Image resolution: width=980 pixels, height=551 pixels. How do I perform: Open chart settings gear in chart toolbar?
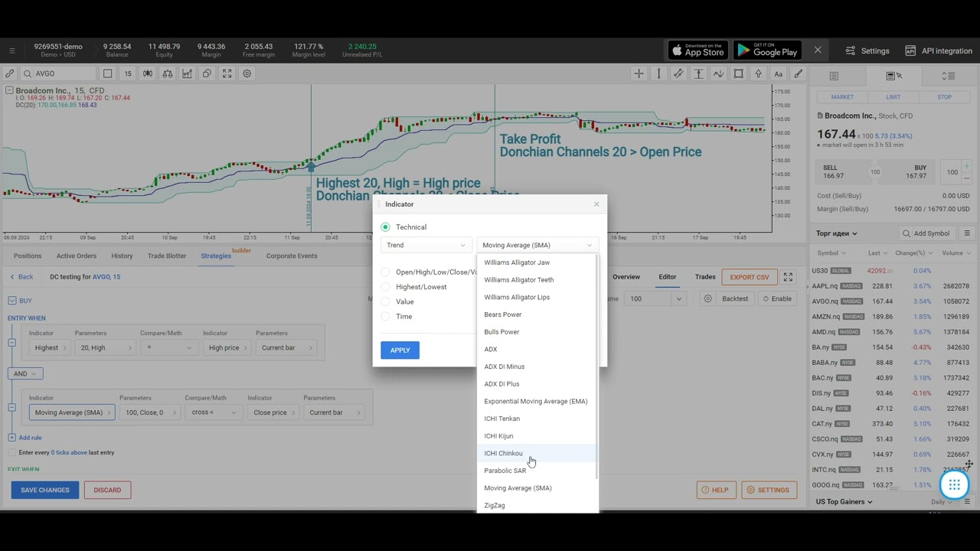[x=247, y=73]
